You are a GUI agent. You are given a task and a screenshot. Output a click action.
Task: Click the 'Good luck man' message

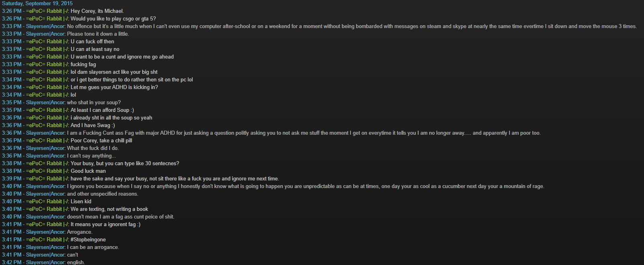pos(88,171)
